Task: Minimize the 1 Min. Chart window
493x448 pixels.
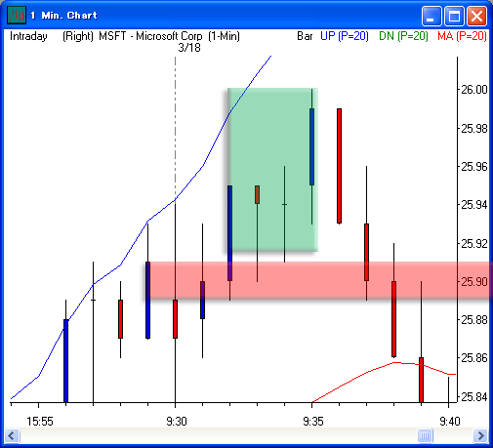Action: tap(431, 16)
